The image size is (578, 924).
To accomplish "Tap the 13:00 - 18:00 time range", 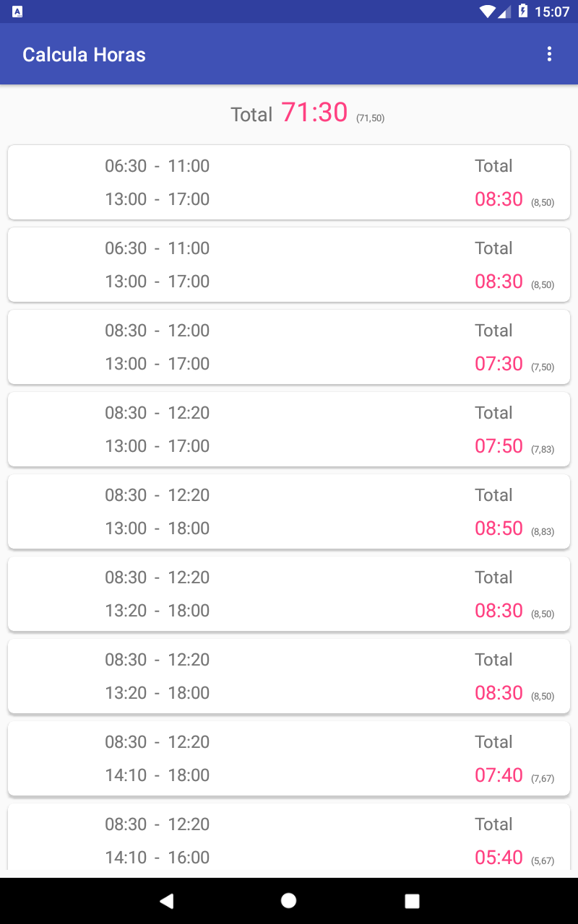I will (157, 528).
